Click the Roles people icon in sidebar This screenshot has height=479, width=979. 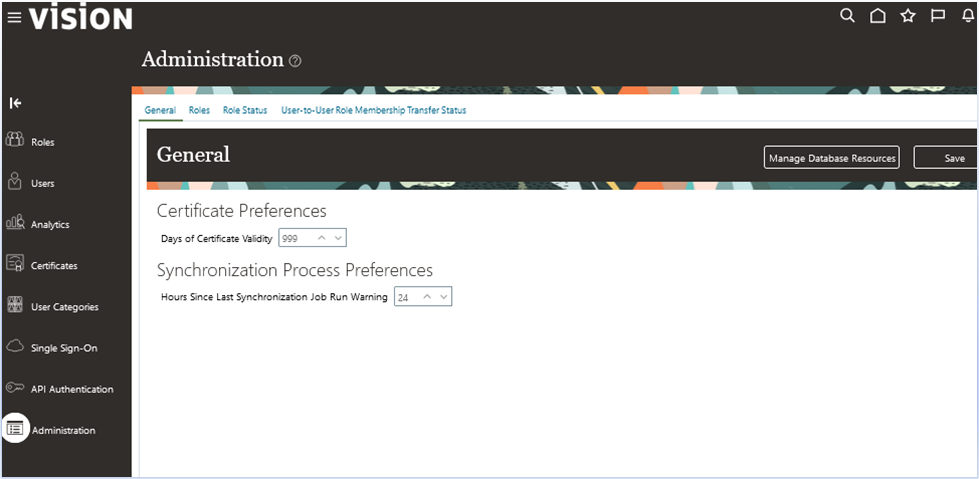pos(14,140)
